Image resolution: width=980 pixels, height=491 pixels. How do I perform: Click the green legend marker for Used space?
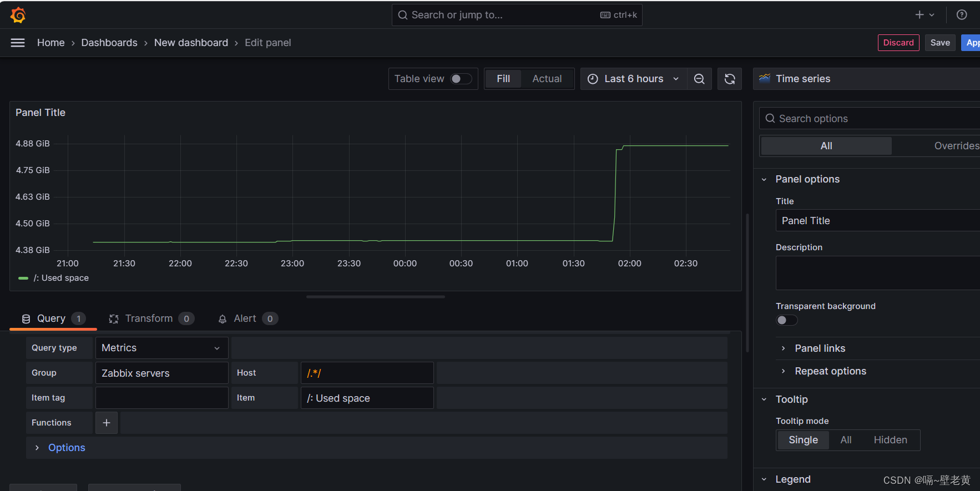(x=23, y=278)
